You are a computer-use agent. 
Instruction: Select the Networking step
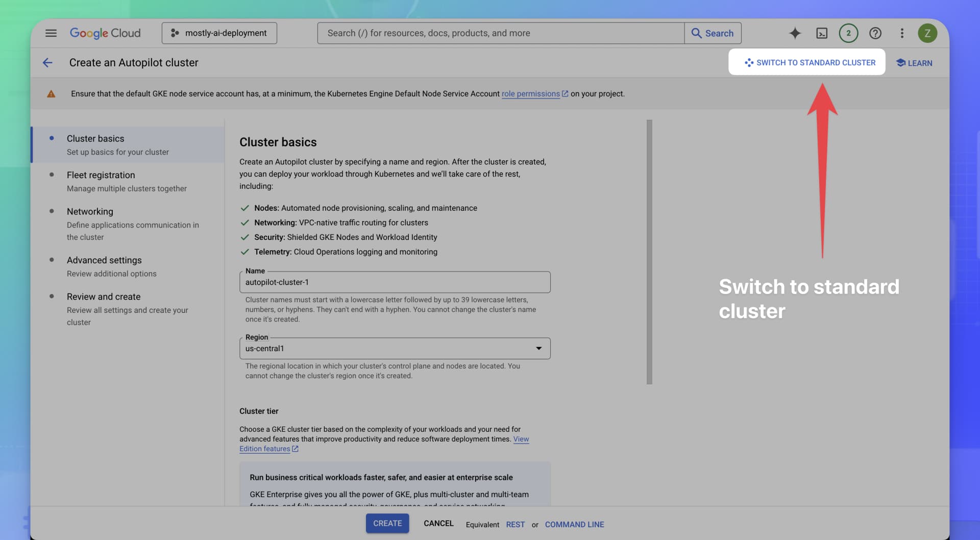(90, 211)
